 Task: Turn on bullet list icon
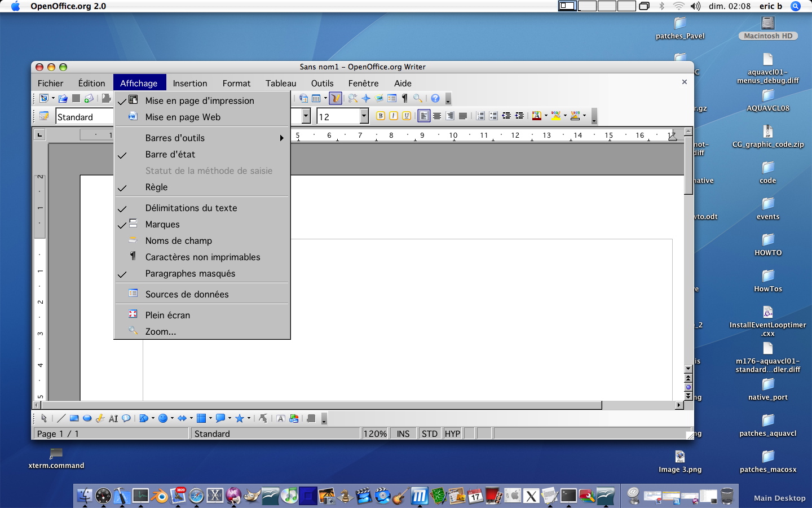pos(493,116)
